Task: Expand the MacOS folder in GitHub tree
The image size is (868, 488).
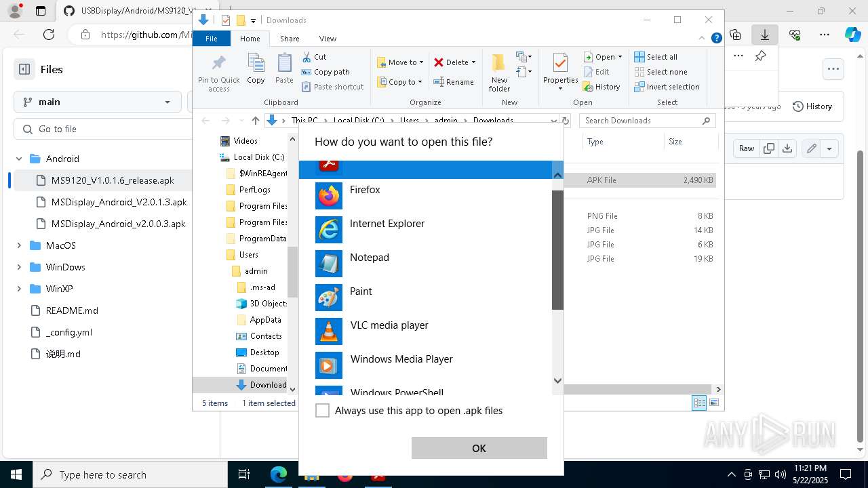Action: tap(19, 245)
